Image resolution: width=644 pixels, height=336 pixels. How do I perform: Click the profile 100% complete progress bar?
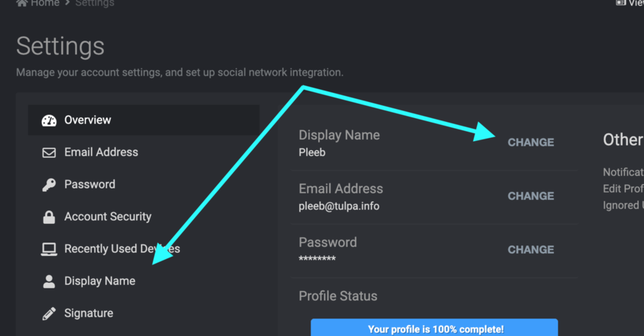coord(434,328)
